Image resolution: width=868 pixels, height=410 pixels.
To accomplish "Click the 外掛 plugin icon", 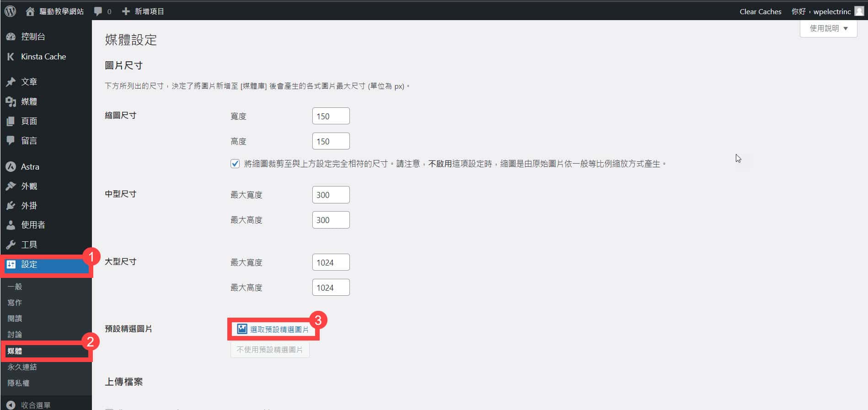I will pyautogui.click(x=11, y=206).
